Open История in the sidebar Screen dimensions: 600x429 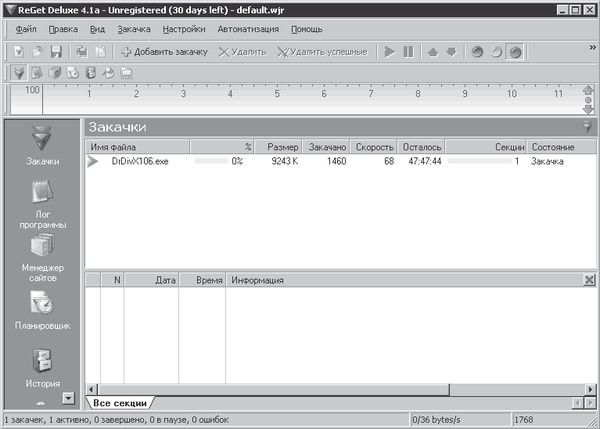pos(41,362)
